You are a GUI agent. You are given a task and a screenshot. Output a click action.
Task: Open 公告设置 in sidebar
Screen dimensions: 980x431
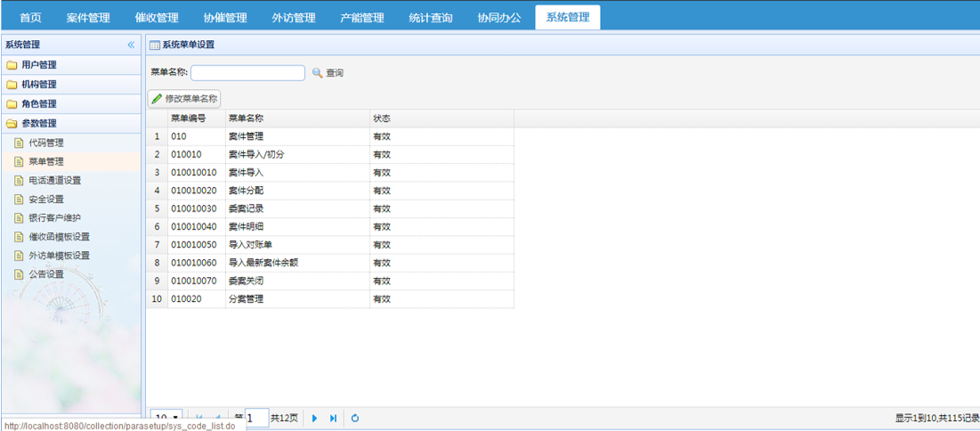tap(45, 274)
